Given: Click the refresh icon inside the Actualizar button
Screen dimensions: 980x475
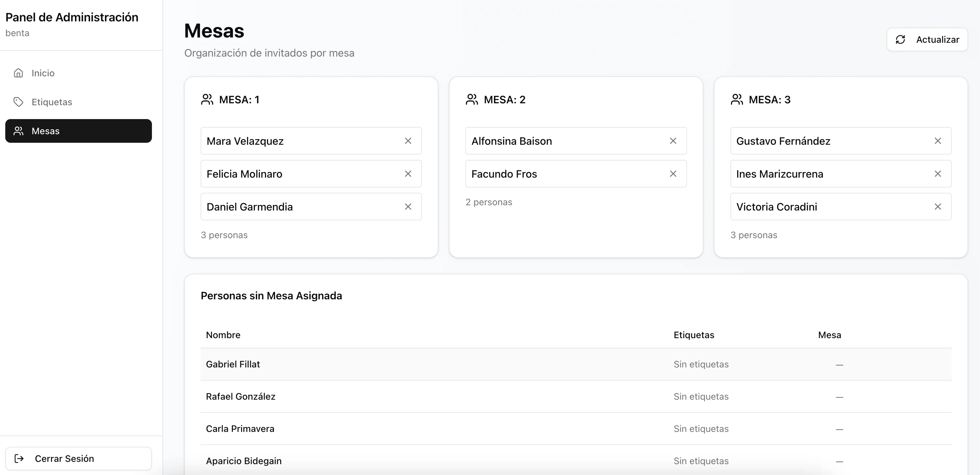Looking at the screenshot, I should pos(900,39).
